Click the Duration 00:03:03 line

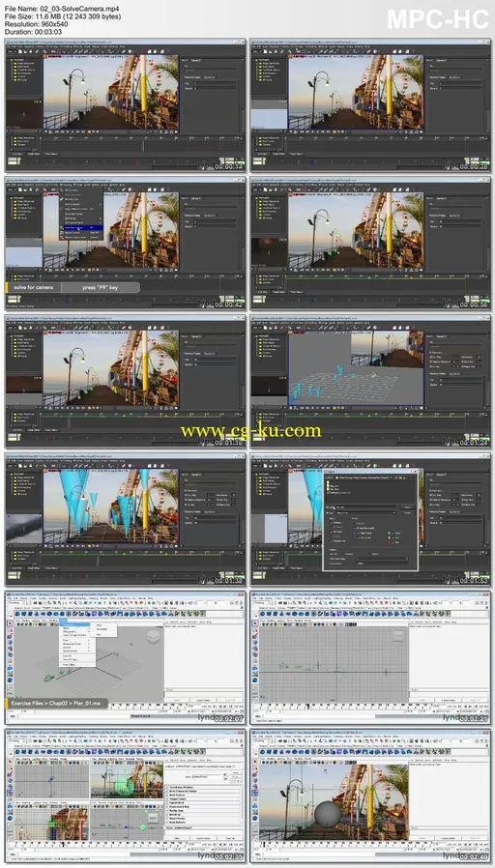[x=35, y=32]
